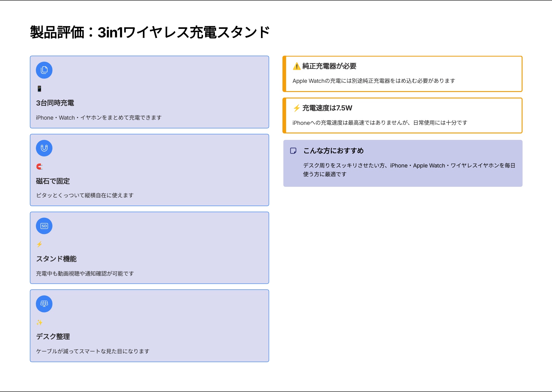Click the 充電速度は7.5W warning title
Screen dimensions: 552x392
(327, 108)
